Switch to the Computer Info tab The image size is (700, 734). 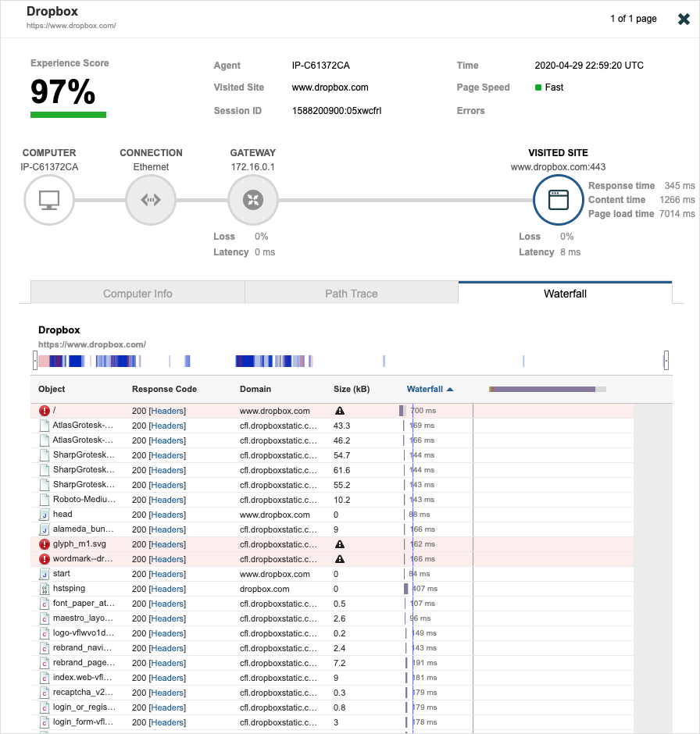coord(137,294)
